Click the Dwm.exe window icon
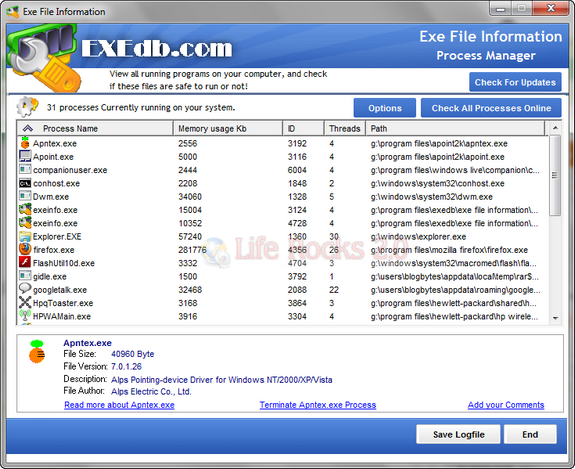575x469 pixels. tap(25, 196)
